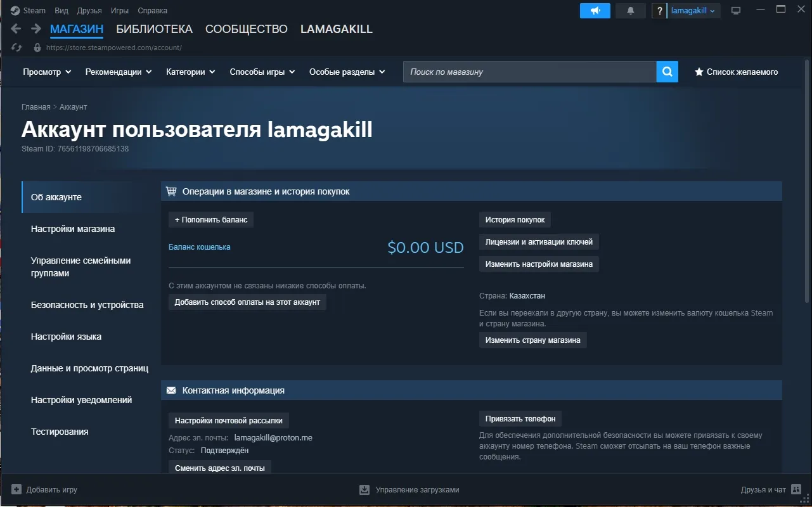Launch Big Picture mode via monitor icon
This screenshot has height=507, width=812.
(736, 11)
